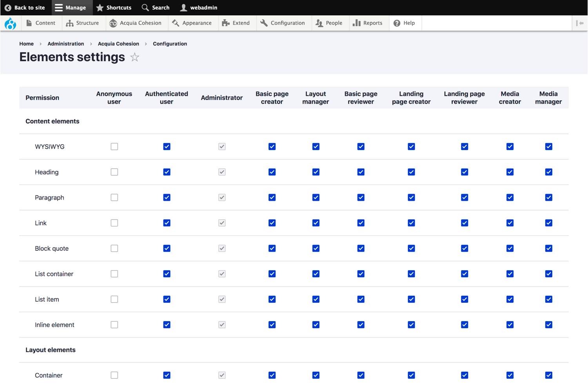Go to Acquia Cohesion breadcrumb link
The image size is (588, 387).
point(118,44)
